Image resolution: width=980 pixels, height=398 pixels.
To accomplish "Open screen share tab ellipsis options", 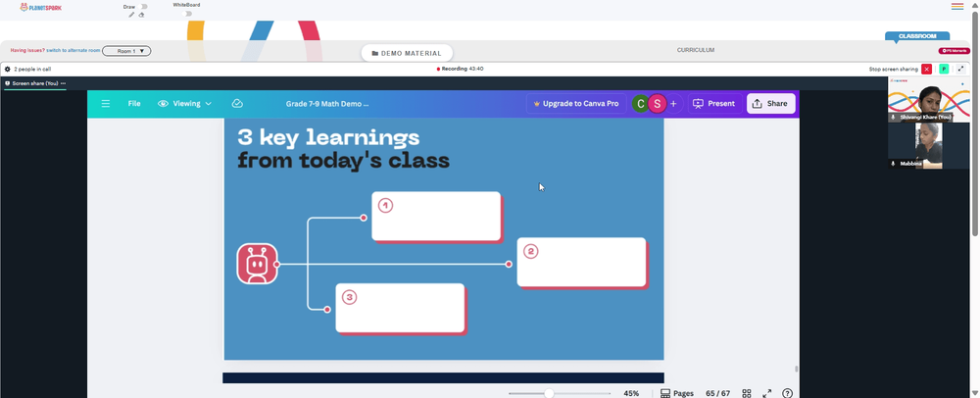I will click(63, 83).
